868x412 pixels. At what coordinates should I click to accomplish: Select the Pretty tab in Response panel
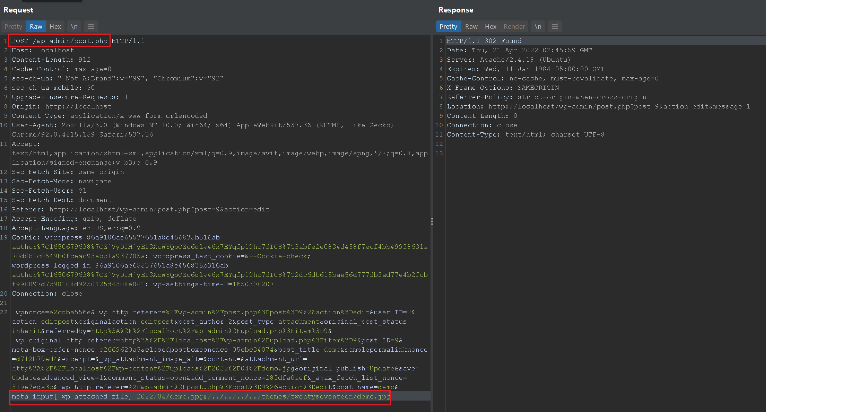pyautogui.click(x=448, y=26)
